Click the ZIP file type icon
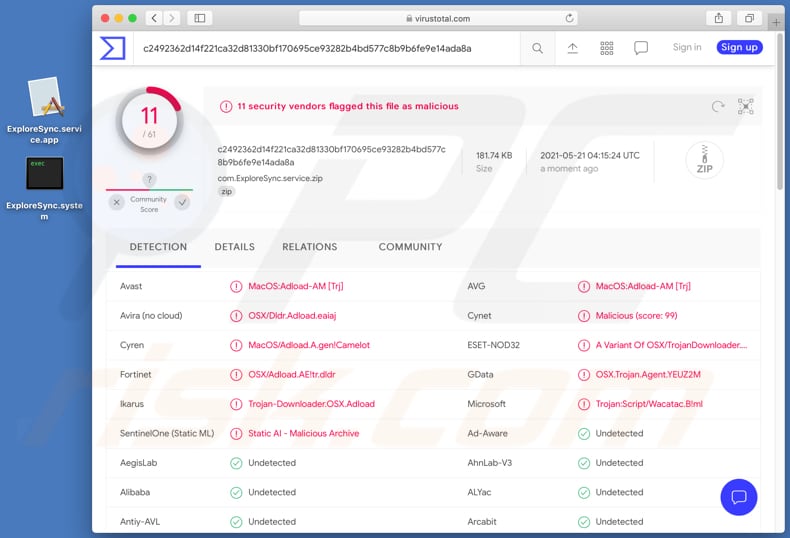The width and height of the screenshot is (790, 538). point(704,160)
